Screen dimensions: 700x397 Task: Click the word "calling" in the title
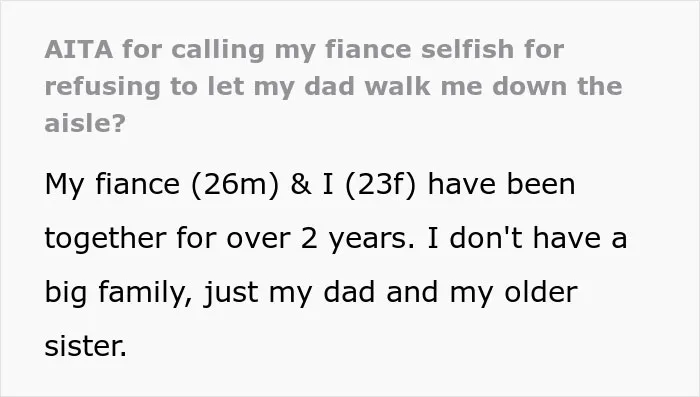tap(218, 51)
